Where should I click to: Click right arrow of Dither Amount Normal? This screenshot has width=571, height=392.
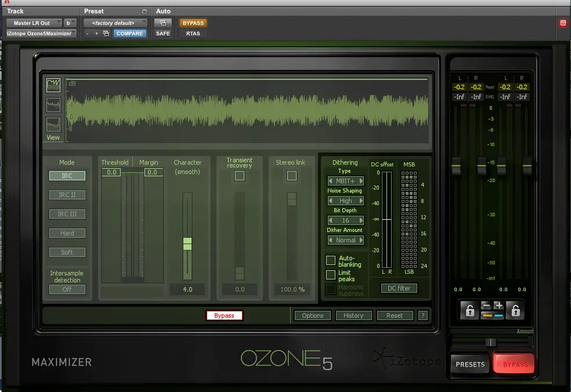coord(361,240)
